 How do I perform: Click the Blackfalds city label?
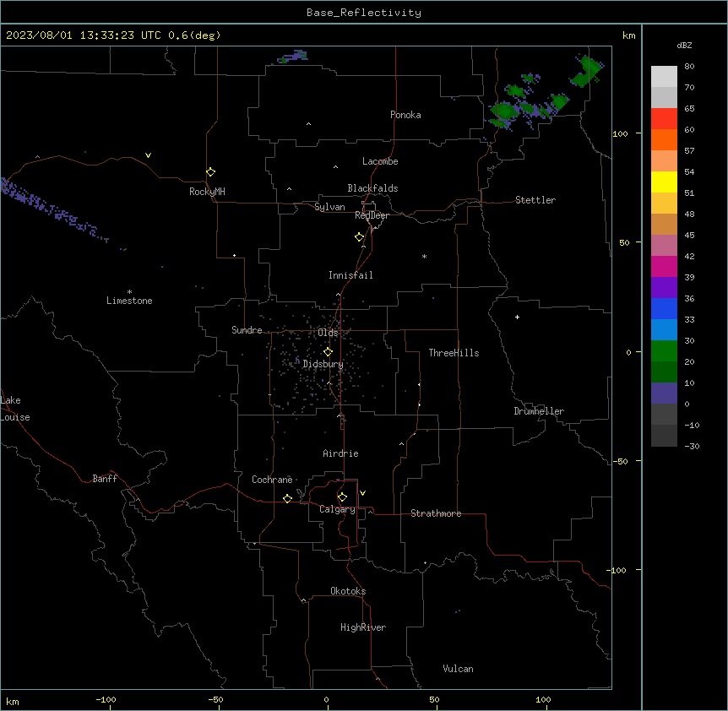tap(372, 188)
